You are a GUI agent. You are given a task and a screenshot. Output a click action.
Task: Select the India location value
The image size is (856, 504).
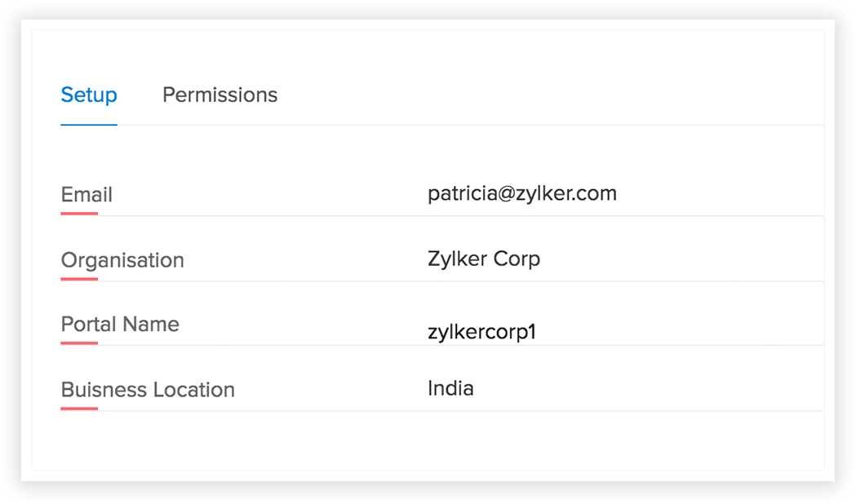[450, 388]
